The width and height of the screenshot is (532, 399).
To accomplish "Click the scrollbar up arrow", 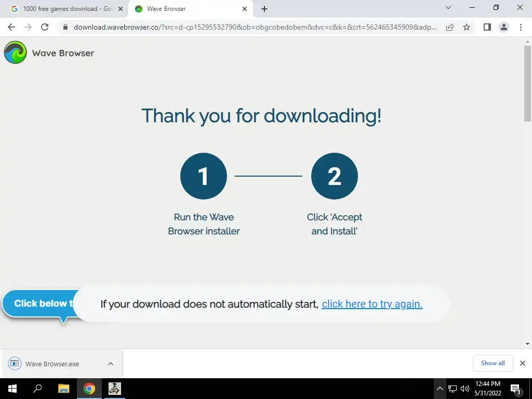I will [527, 42].
